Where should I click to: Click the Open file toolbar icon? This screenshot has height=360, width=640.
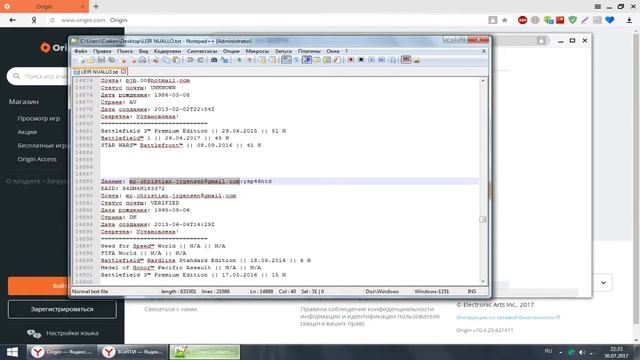pyautogui.click(x=91, y=60)
